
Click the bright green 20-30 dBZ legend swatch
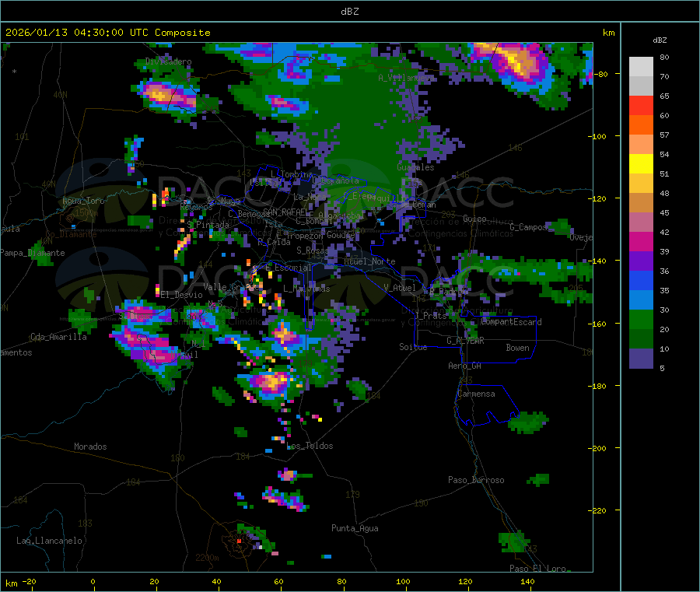coord(641,319)
